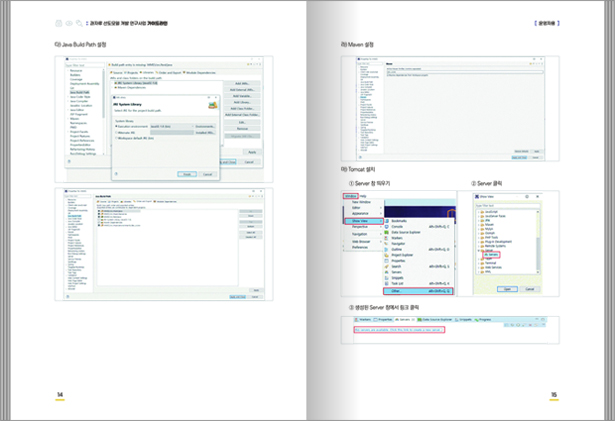
Task: Close the Show View dialog
Action: point(537,197)
